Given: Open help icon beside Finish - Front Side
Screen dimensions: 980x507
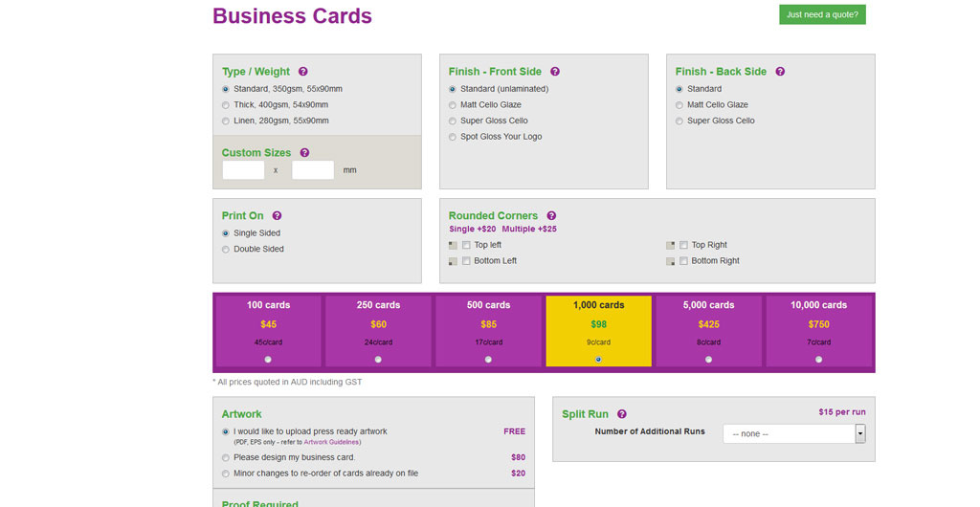Looking at the screenshot, I should click(555, 72).
